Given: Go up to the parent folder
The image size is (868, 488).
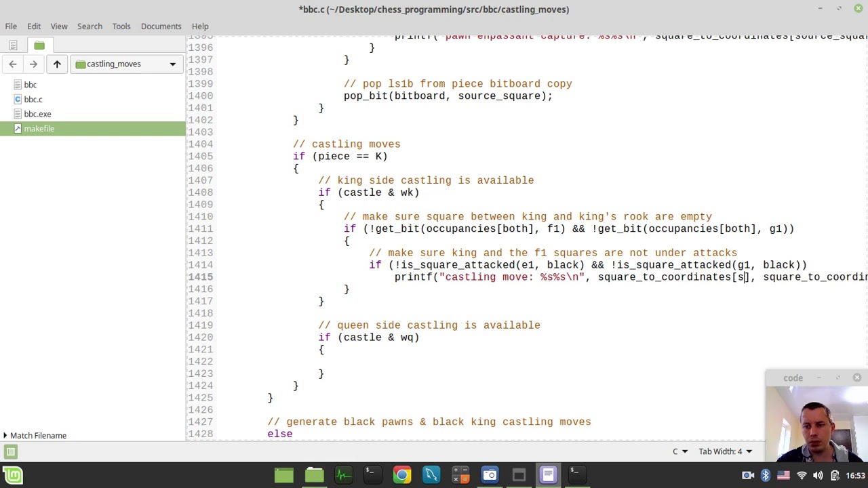Looking at the screenshot, I should point(57,64).
